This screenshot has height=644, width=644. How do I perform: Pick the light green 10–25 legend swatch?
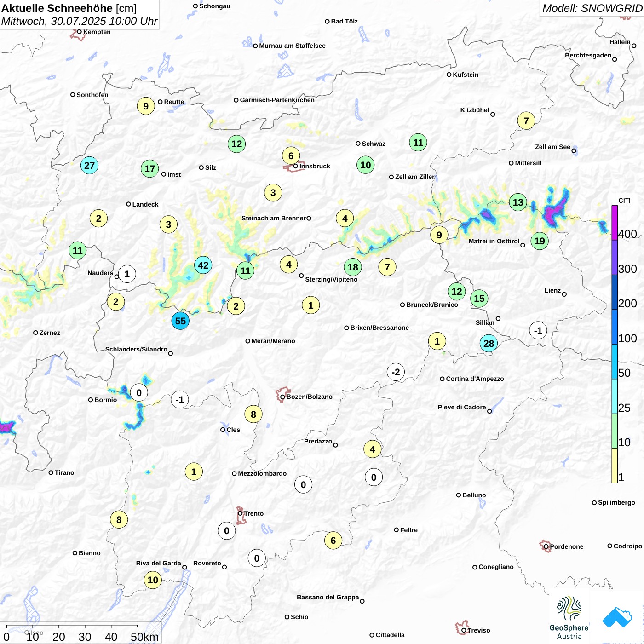[615, 431]
